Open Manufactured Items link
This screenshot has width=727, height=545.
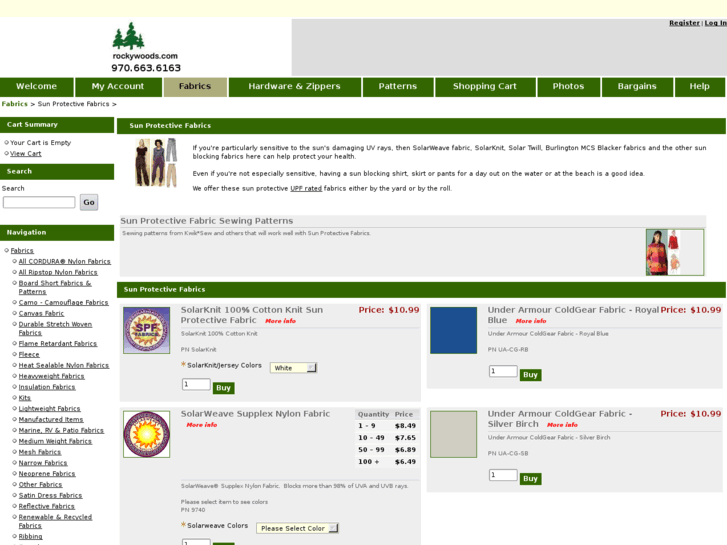[51, 419]
